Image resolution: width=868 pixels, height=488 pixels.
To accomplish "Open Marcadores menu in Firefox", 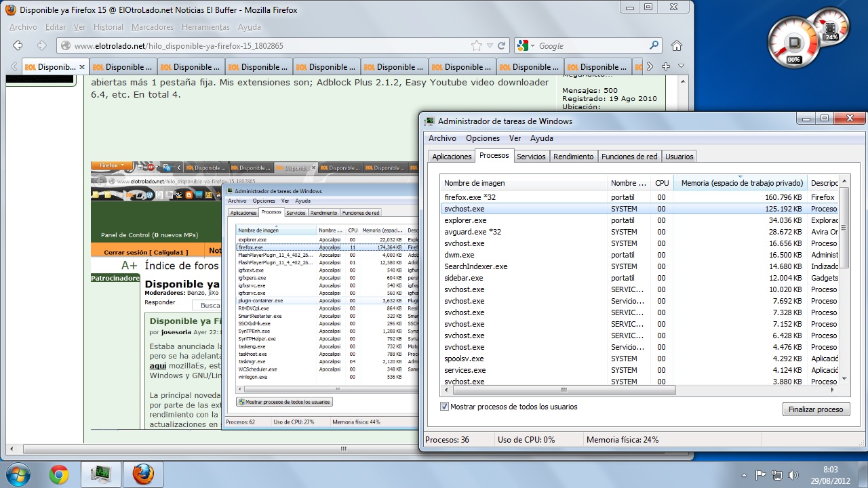I will point(153,27).
